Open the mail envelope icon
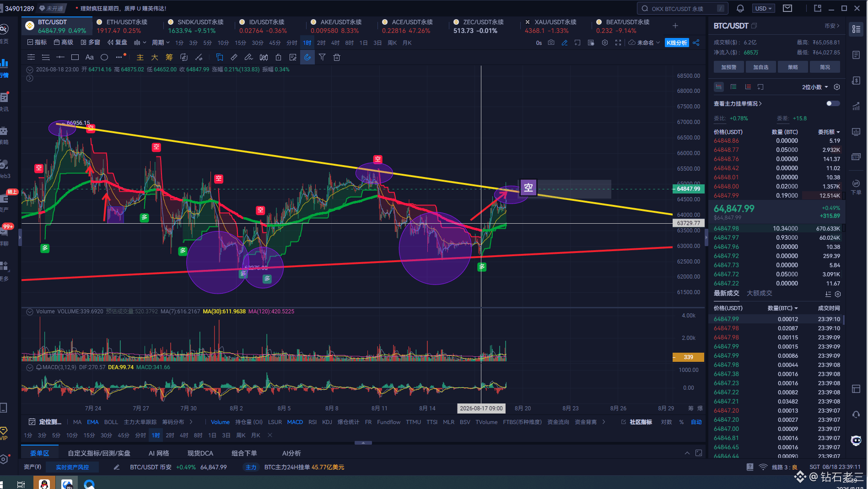The width and height of the screenshot is (868, 489). (x=787, y=8)
